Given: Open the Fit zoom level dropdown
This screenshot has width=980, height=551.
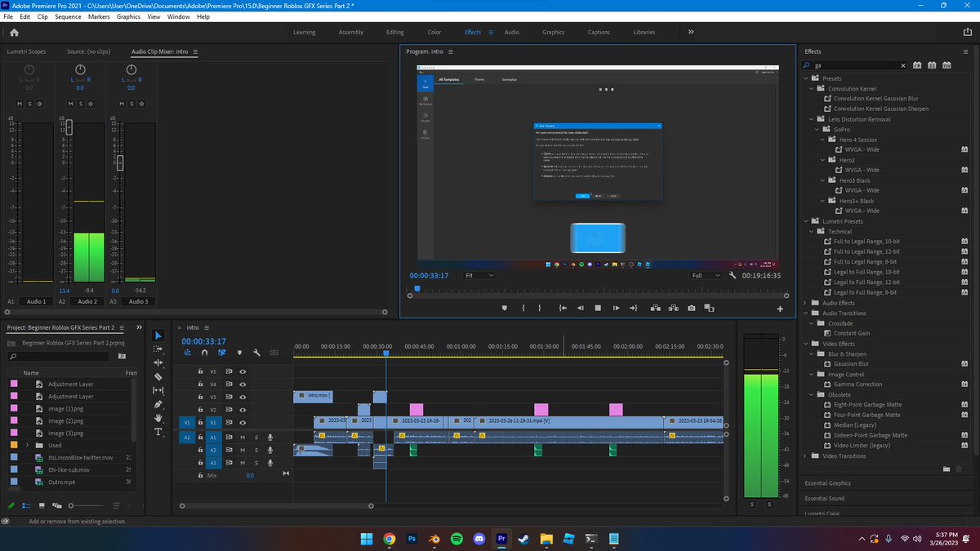Looking at the screenshot, I should [479, 275].
